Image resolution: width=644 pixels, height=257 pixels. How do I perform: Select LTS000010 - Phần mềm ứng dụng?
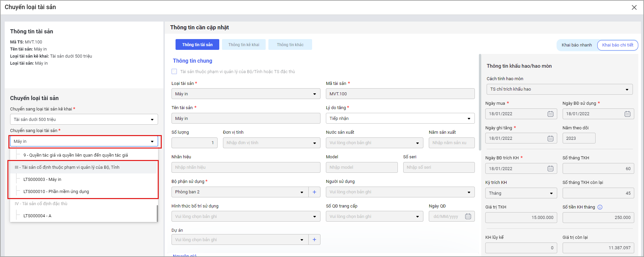pyautogui.click(x=56, y=191)
